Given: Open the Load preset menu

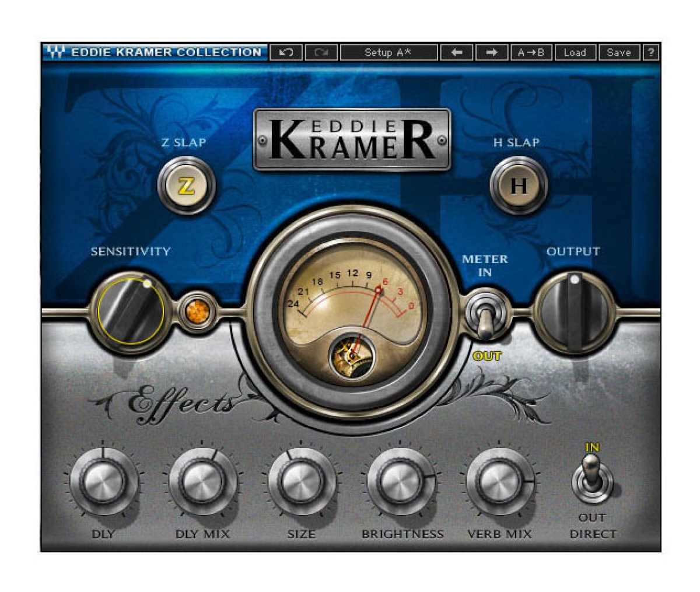Looking at the screenshot, I should pos(575,52).
